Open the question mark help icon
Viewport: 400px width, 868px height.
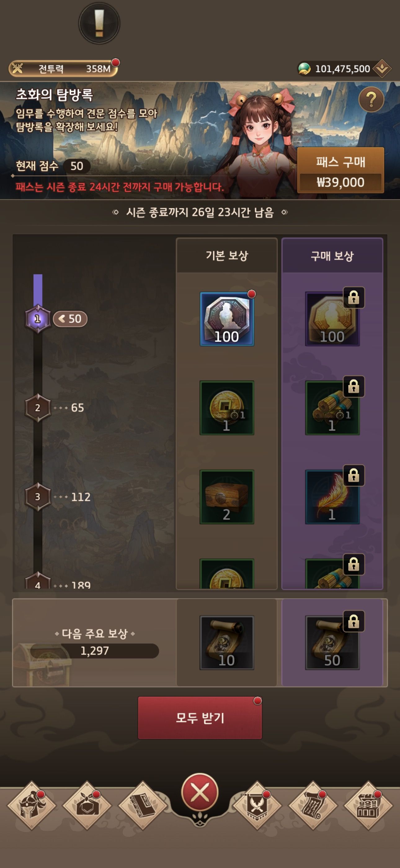tap(371, 100)
